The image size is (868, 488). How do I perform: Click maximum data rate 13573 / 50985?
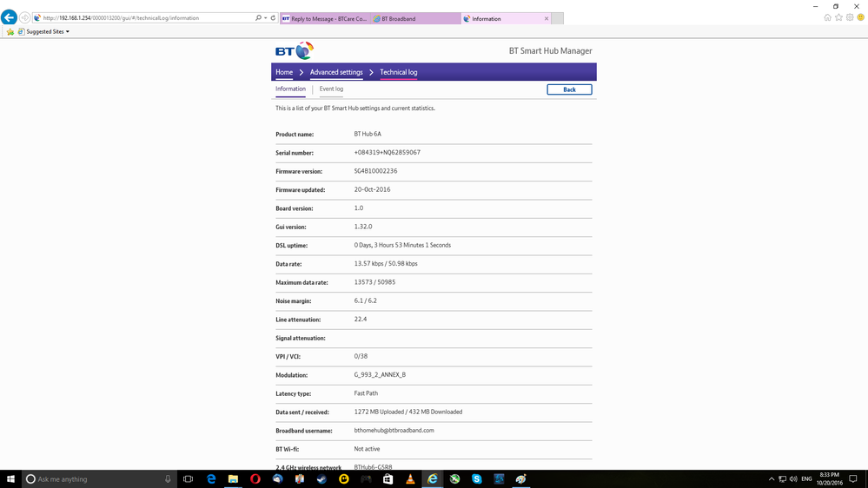pyautogui.click(x=374, y=282)
